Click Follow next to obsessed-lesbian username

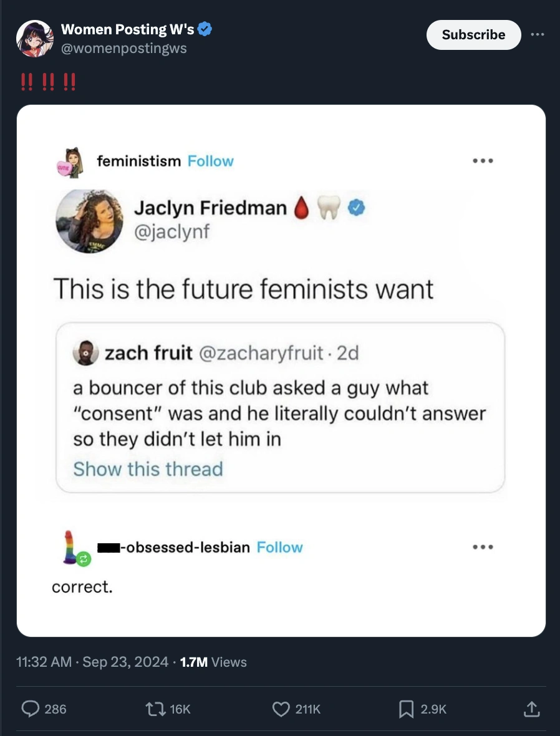tap(279, 547)
